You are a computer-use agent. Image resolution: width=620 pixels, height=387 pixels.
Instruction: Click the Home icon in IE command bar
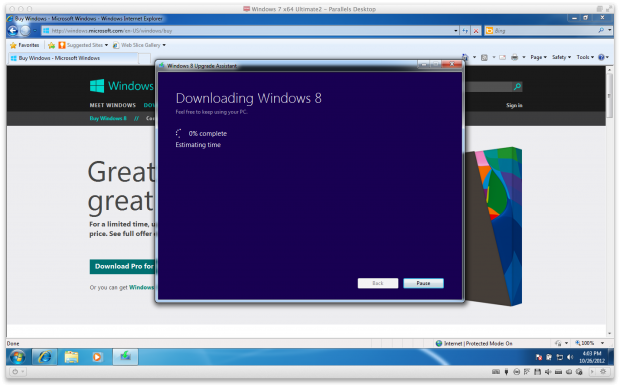[x=465, y=57]
